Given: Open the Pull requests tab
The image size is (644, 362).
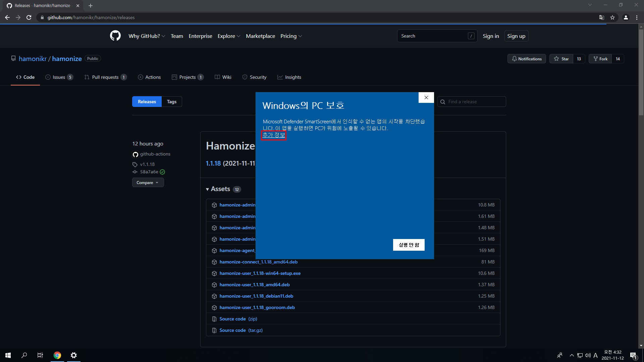Looking at the screenshot, I should (x=106, y=77).
